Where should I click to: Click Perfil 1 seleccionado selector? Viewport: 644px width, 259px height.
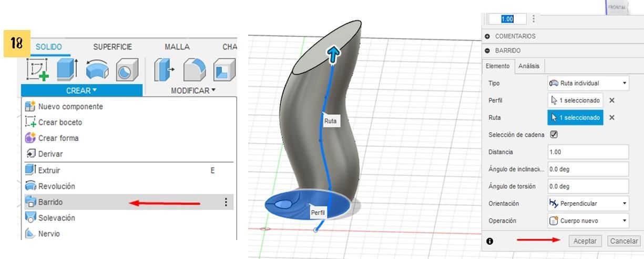pyautogui.click(x=575, y=100)
